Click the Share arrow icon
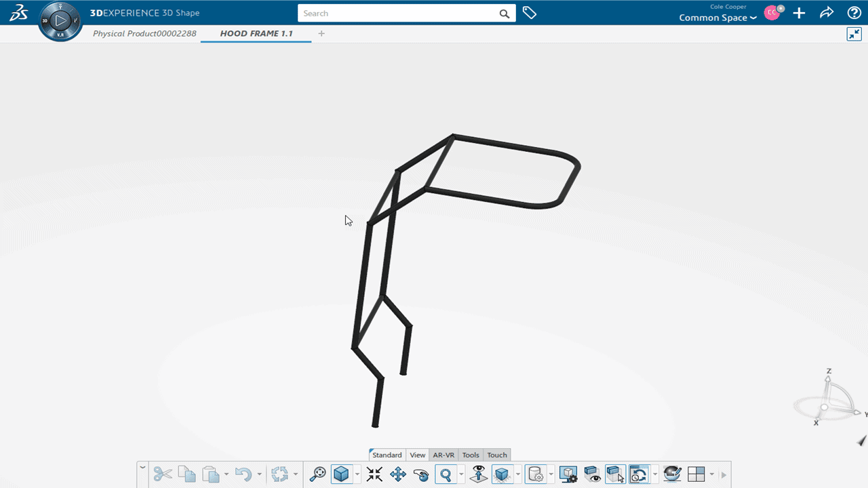 point(827,13)
